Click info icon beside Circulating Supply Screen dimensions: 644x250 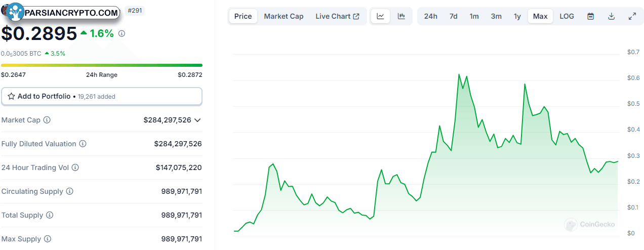coord(70,191)
